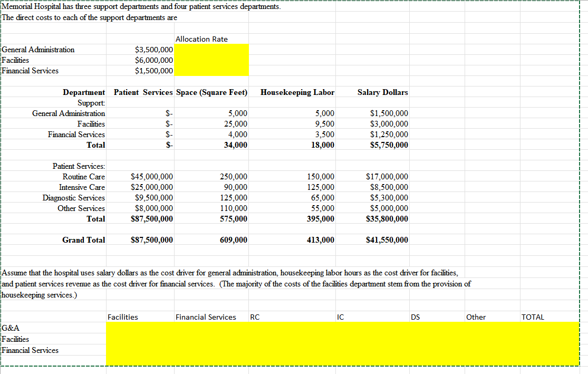Click Other Services salary $5,000,000

coord(389,208)
